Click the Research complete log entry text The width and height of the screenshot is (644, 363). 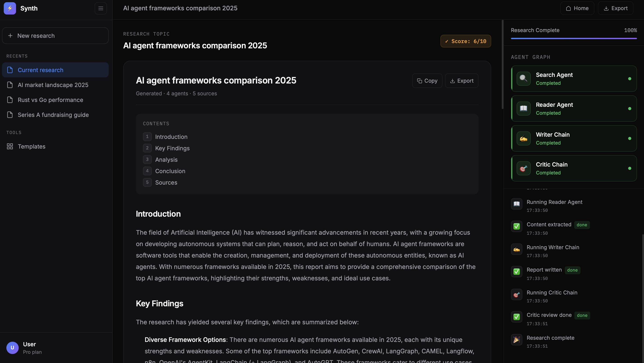[550, 338]
